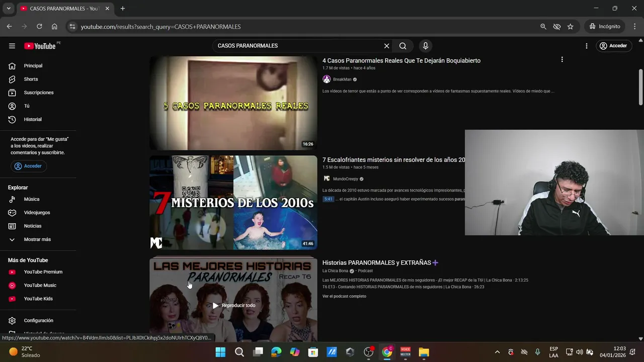Screen dimensions: 644x362
Task: Open the T6 E13 episode line
Action: point(403,287)
